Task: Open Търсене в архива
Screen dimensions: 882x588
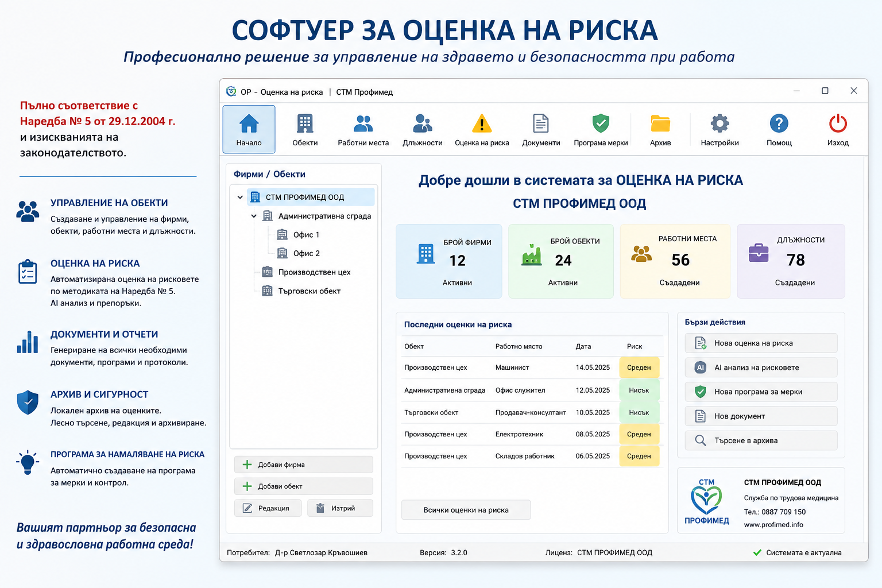Action: pyautogui.click(x=761, y=440)
